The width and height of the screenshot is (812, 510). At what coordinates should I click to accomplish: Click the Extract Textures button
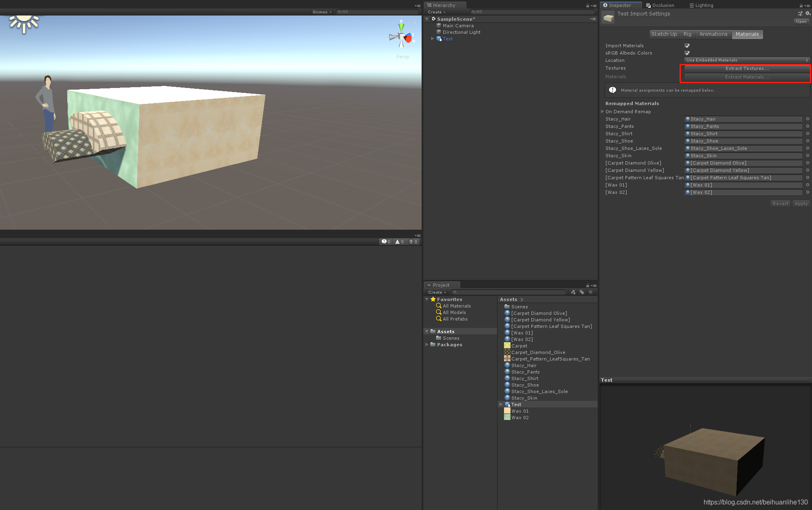(x=746, y=69)
